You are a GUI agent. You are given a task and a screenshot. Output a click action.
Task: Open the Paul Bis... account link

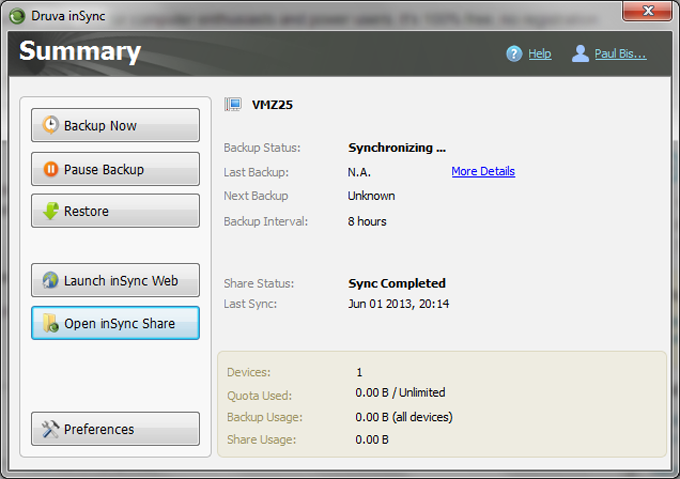point(620,54)
